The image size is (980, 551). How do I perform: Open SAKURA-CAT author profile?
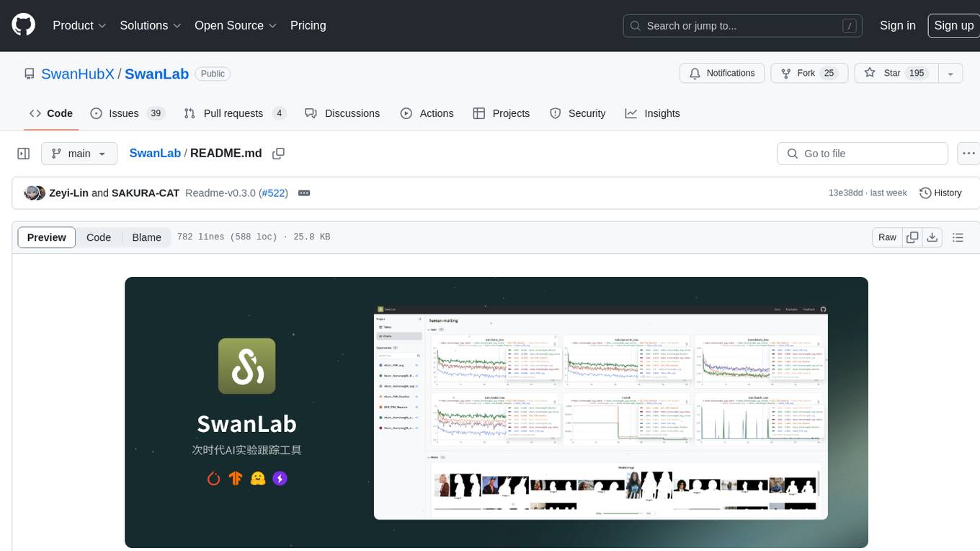tap(146, 193)
